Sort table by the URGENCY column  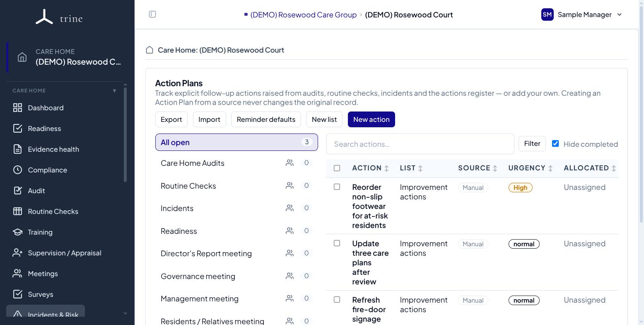(531, 168)
